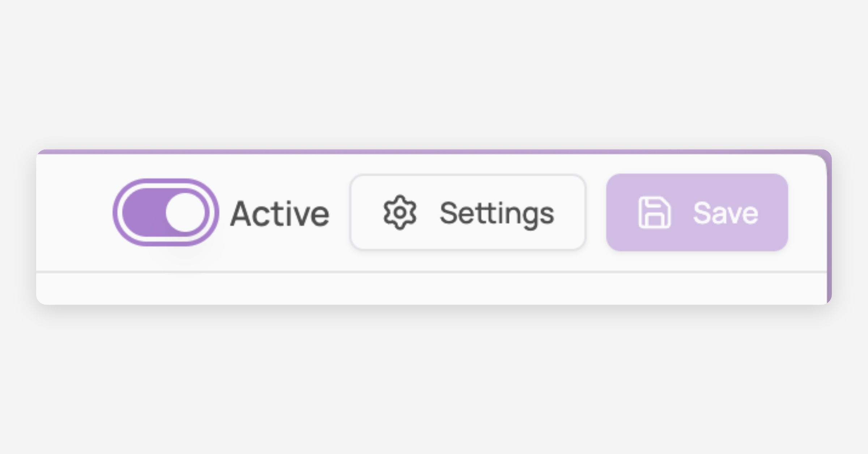Click the Save button

(697, 213)
